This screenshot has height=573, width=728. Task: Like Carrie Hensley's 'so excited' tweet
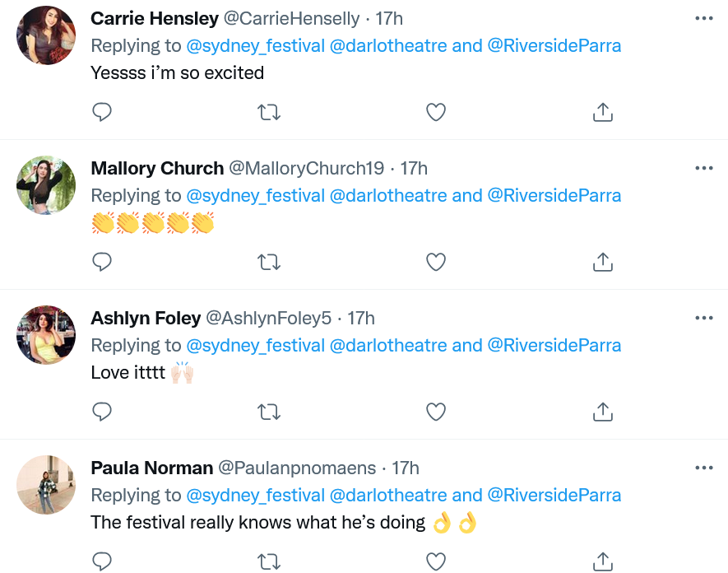[436, 112]
